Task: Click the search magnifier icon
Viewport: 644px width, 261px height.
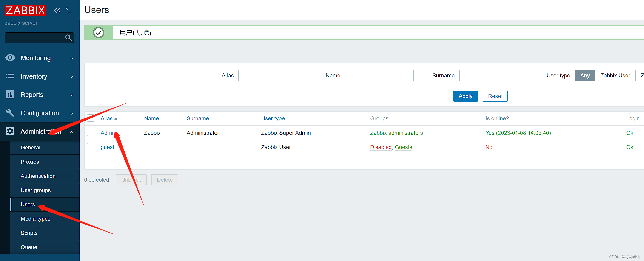Action: [x=68, y=38]
